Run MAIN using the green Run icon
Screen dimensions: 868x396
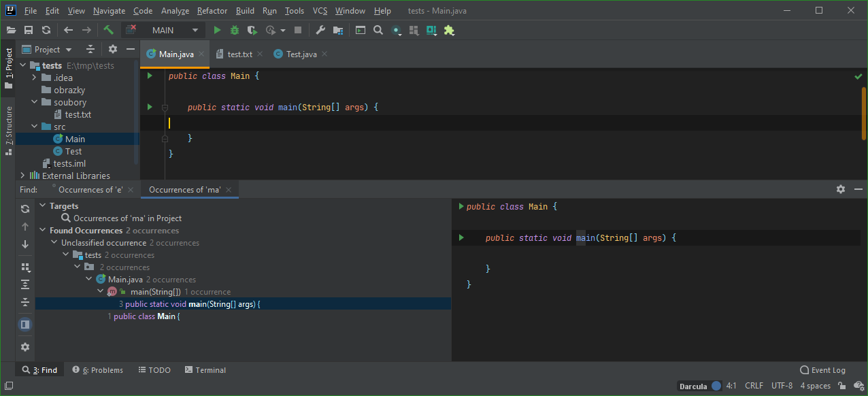tap(216, 30)
